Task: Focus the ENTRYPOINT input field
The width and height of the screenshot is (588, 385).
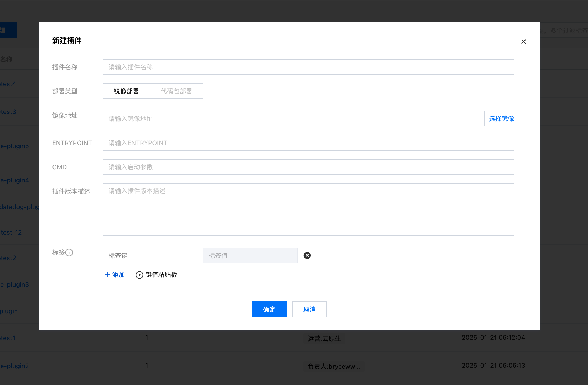Action: 308,143
